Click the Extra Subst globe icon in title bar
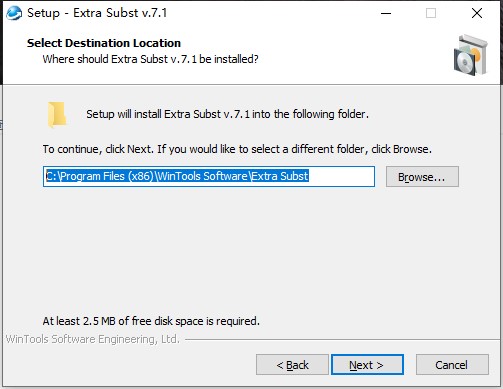Image resolution: width=503 pixels, height=389 pixels. 14,13
